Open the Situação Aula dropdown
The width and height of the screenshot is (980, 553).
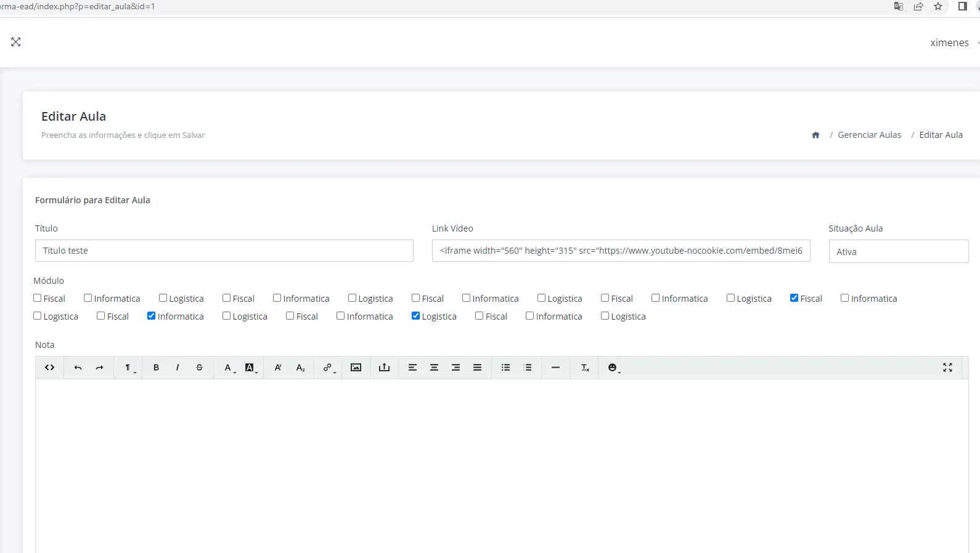[x=898, y=251]
